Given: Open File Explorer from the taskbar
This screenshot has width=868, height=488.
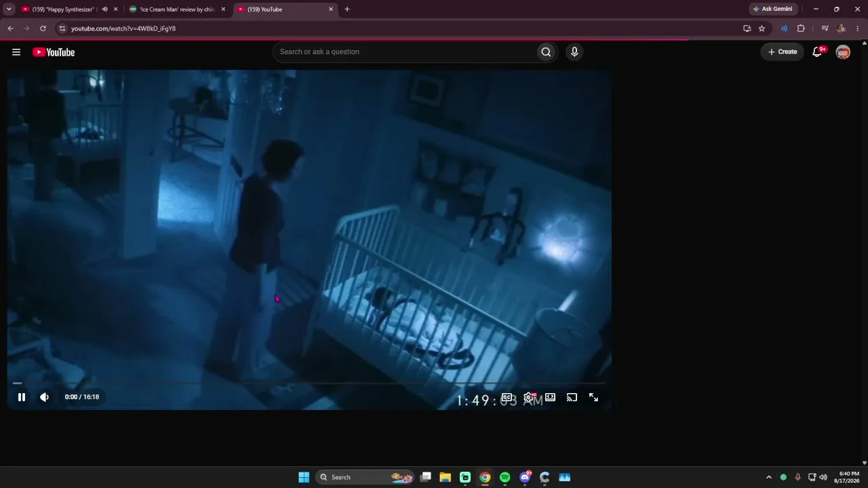Looking at the screenshot, I should 446,477.
